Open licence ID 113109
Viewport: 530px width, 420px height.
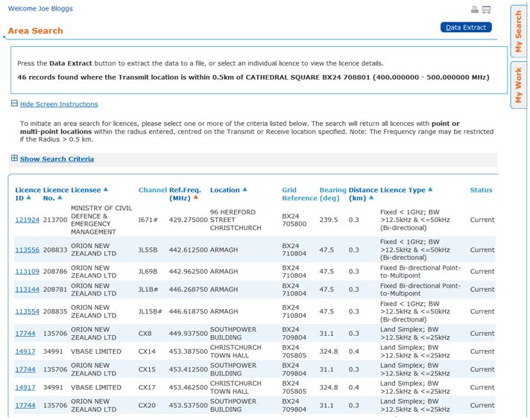[27, 272]
